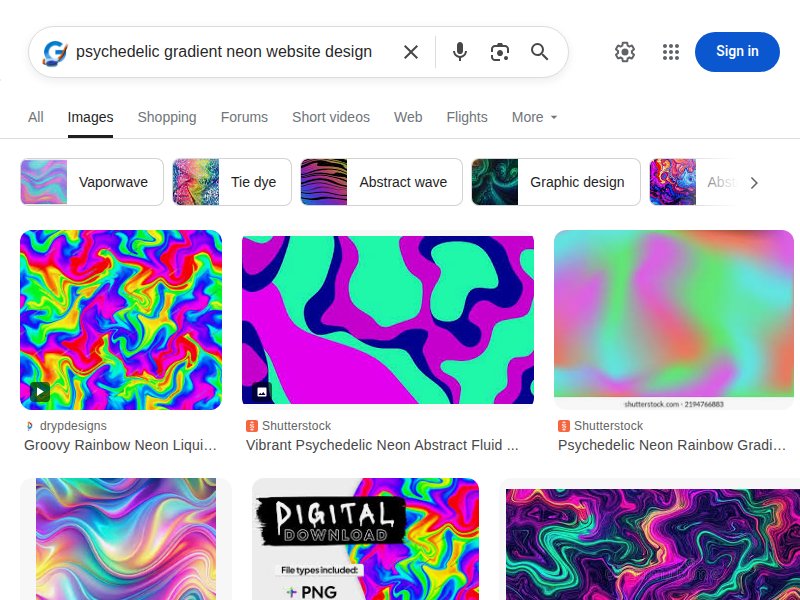Activate voice search with the microphone icon

pos(460,52)
